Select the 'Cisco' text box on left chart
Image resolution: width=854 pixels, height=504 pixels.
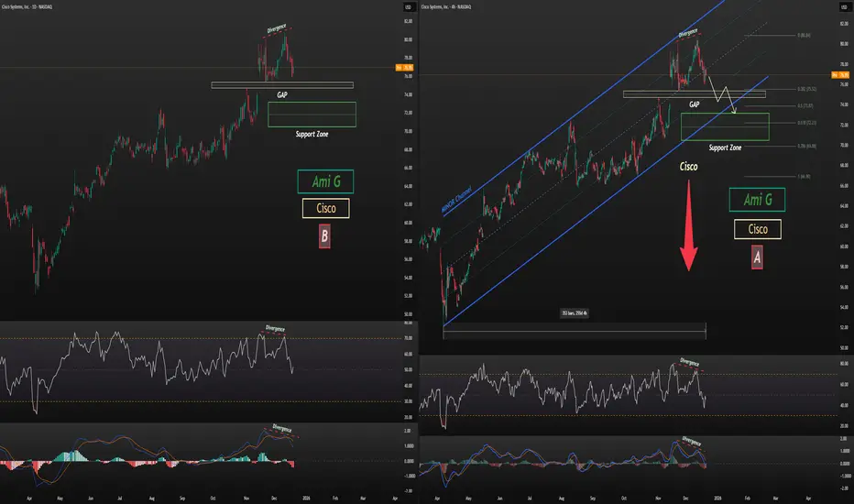[x=324, y=208]
